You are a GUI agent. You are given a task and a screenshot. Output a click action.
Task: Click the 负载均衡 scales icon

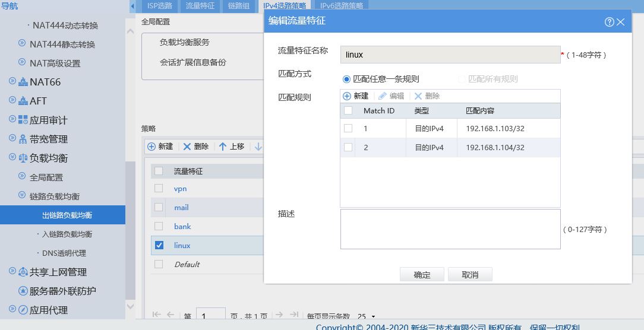(x=23, y=158)
